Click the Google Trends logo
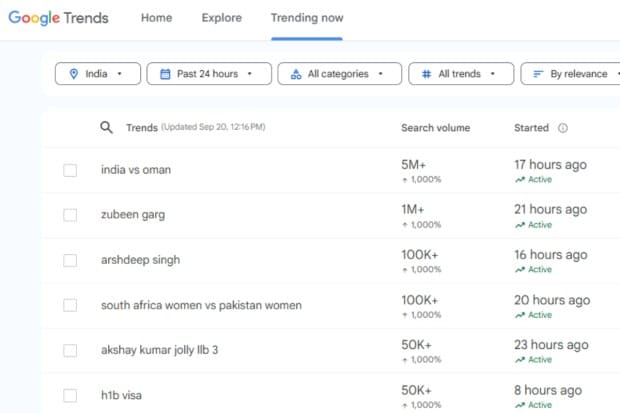This screenshot has width=620, height=413. coord(58,18)
